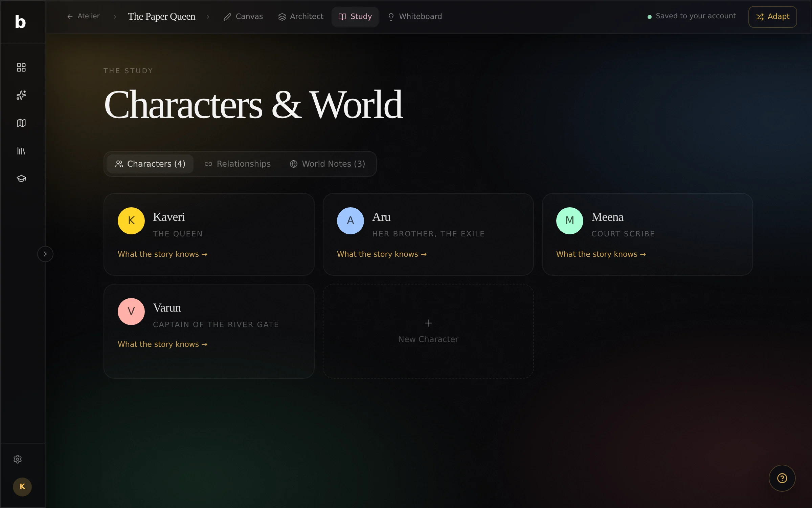812x508 pixels.
Task: Expand the sidebar with the chevron button
Action: point(45,254)
